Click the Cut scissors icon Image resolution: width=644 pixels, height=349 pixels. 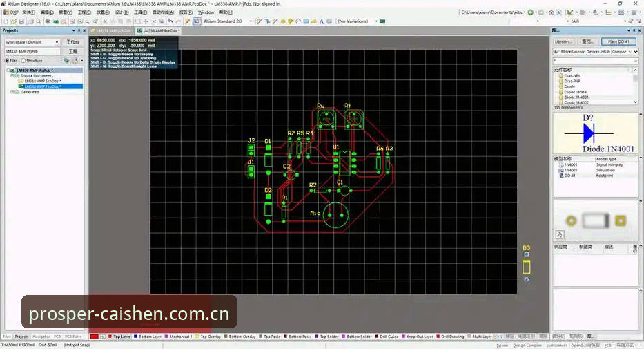(x=105, y=21)
